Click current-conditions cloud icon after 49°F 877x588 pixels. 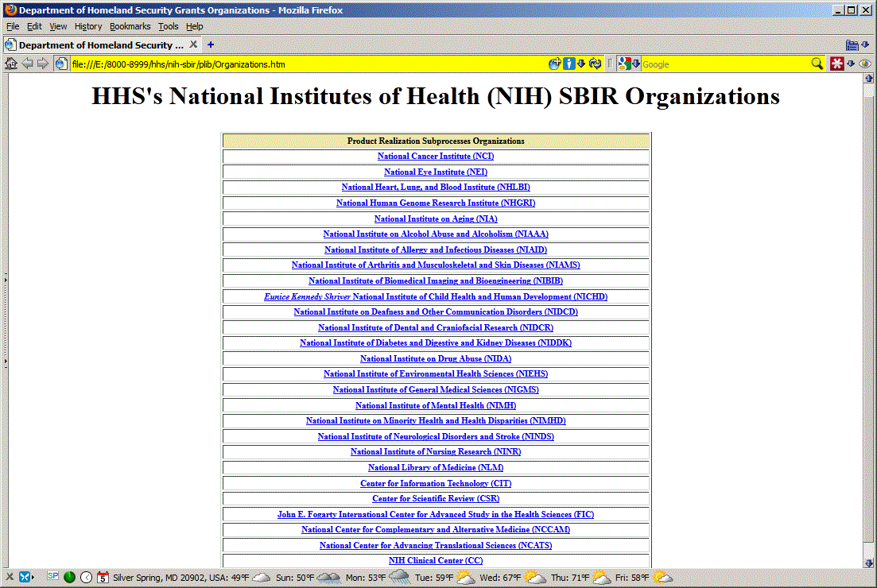[262, 577]
